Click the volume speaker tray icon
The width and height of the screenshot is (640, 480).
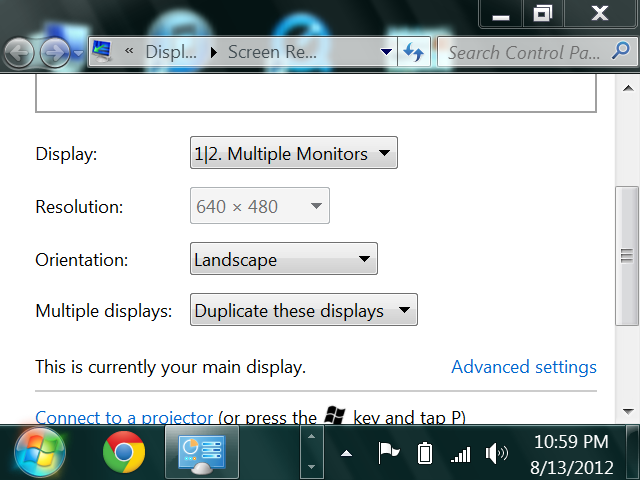click(496, 453)
